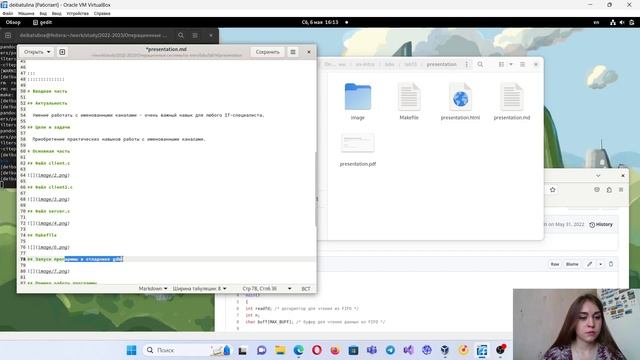Image resolution: width=640 pixels, height=360 pixels.
Task: Click the labs path segment in Files
Action: (x=389, y=64)
